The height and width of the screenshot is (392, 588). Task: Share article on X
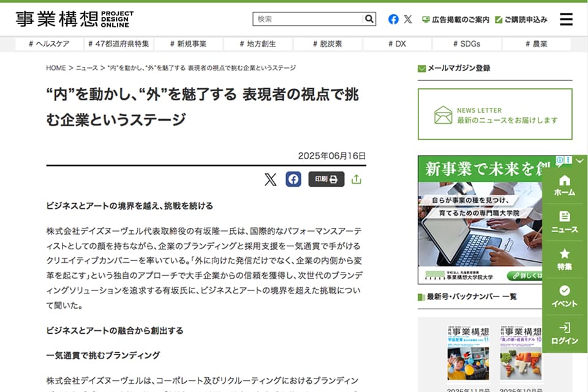pos(270,179)
